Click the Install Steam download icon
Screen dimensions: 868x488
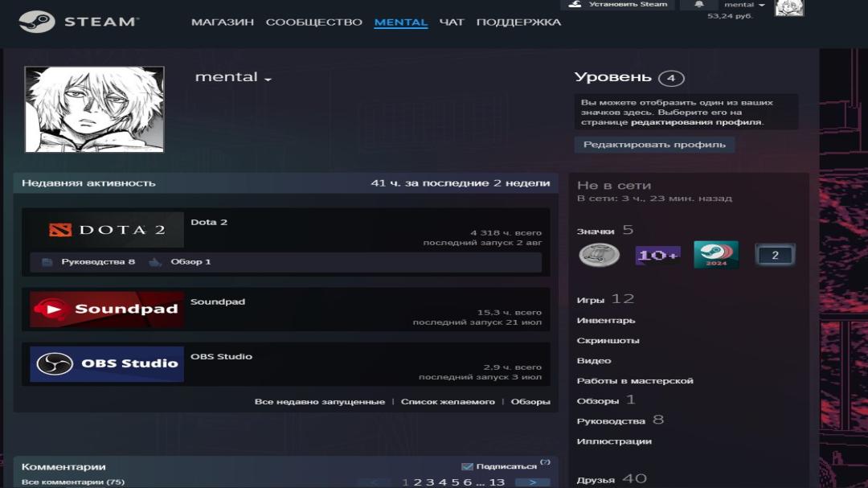tap(575, 4)
